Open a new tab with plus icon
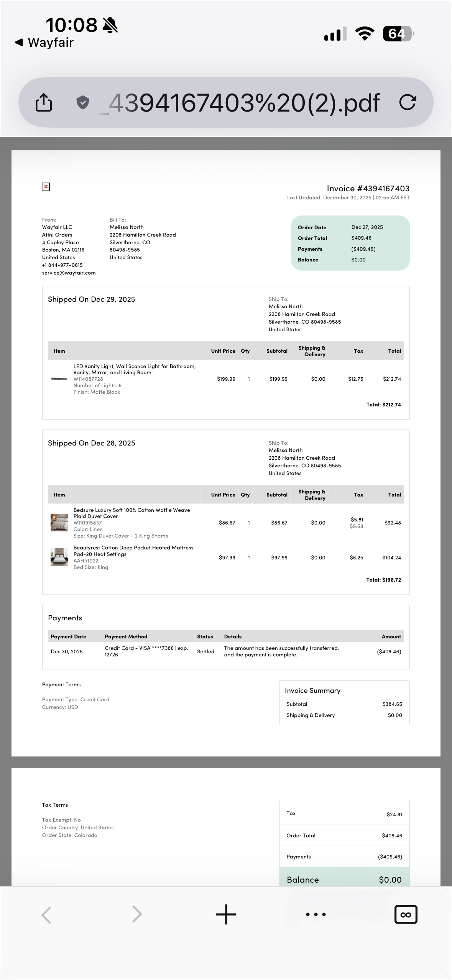Image resolution: width=452 pixels, height=980 pixels. pos(226,914)
